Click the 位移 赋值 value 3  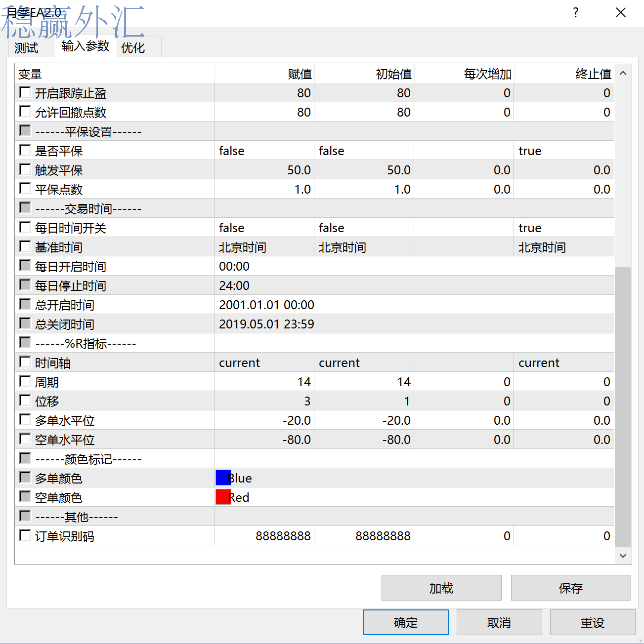pyautogui.click(x=264, y=401)
